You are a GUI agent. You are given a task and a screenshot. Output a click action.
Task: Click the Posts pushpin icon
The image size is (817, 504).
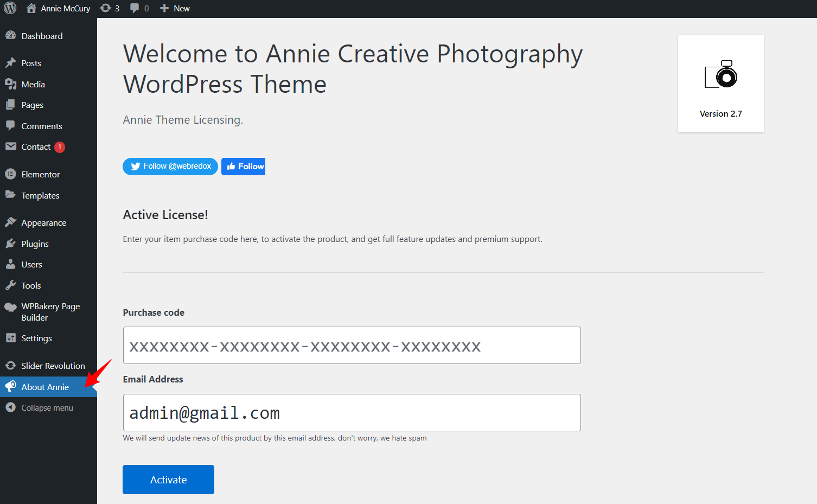click(x=10, y=63)
